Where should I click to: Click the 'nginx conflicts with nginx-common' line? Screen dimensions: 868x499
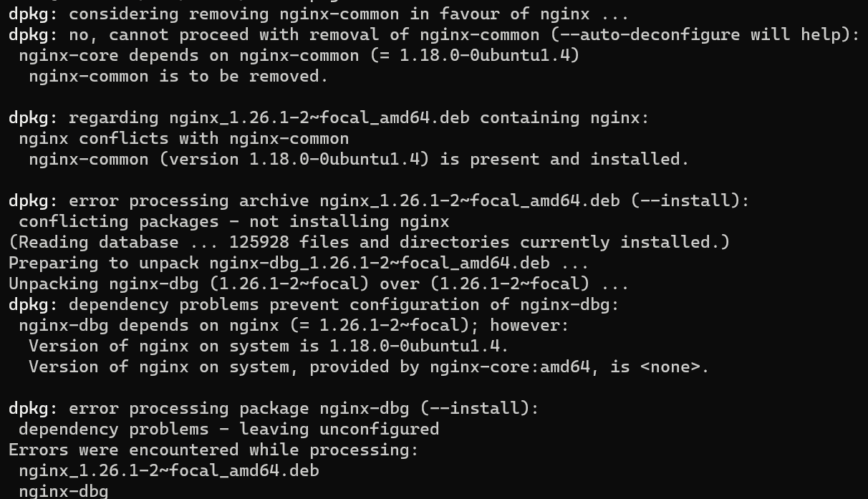pos(184,138)
